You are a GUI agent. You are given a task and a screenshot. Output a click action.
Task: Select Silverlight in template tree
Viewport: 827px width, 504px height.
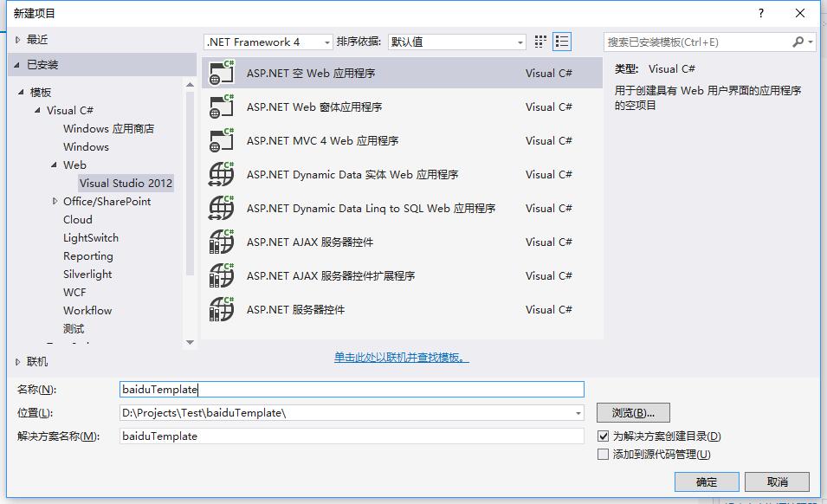[87, 275]
